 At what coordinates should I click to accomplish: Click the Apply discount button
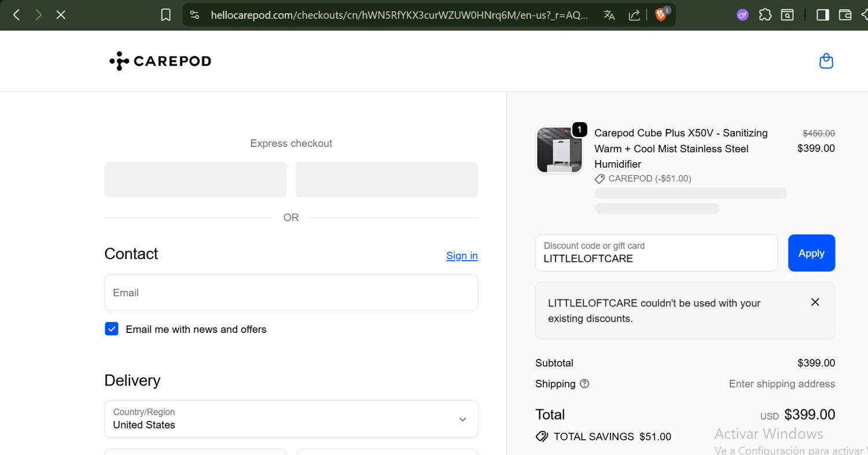(x=811, y=253)
